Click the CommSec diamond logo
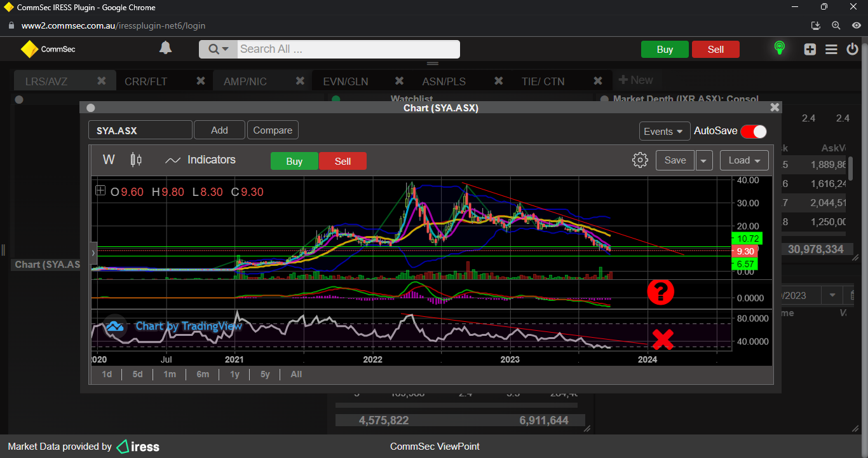The image size is (868, 458). (x=29, y=49)
